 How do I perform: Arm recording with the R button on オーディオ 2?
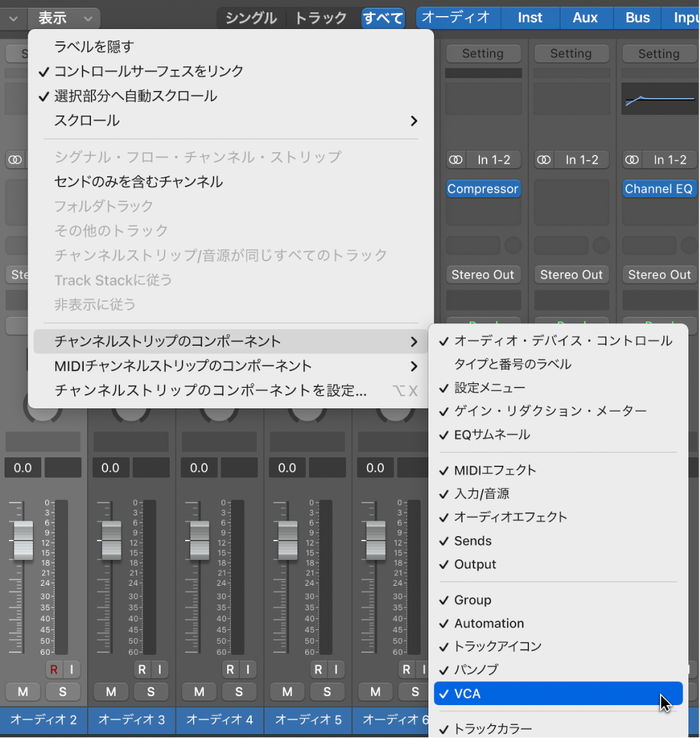(54, 669)
